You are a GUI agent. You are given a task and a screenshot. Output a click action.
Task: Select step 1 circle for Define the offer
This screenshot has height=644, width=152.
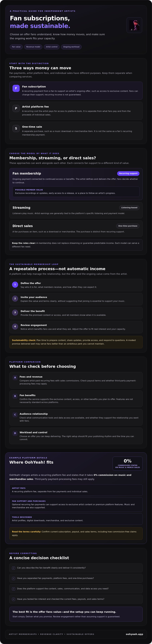[x=15, y=284]
